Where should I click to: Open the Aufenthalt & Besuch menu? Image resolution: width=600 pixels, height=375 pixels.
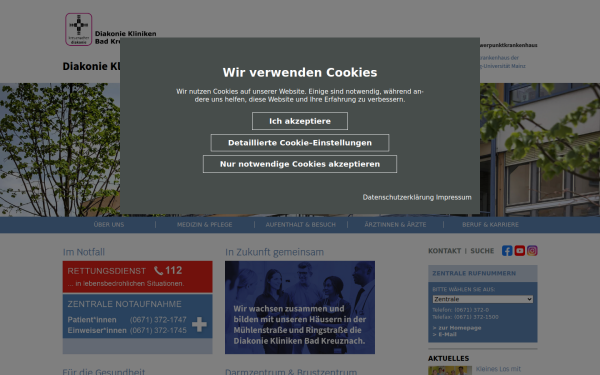301,225
